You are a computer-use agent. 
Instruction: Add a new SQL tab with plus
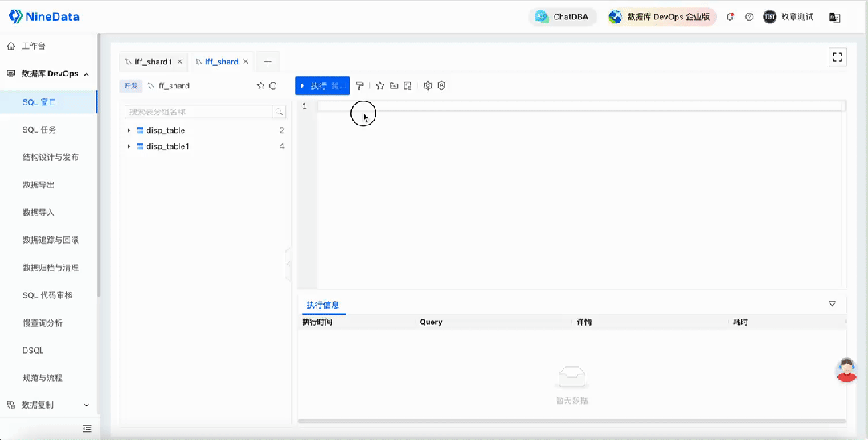point(268,61)
